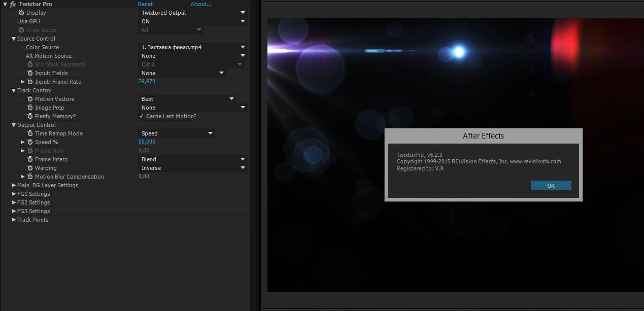Toggle the fx switch for Twixtor Pro
The height and width of the screenshot is (311, 644).
[x=13, y=4]
